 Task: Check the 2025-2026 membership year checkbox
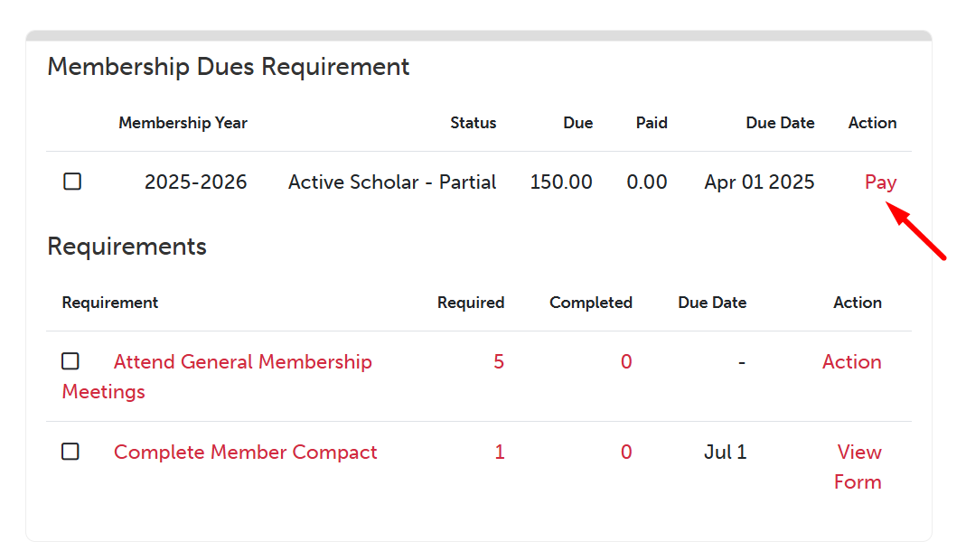click(72, 182)
